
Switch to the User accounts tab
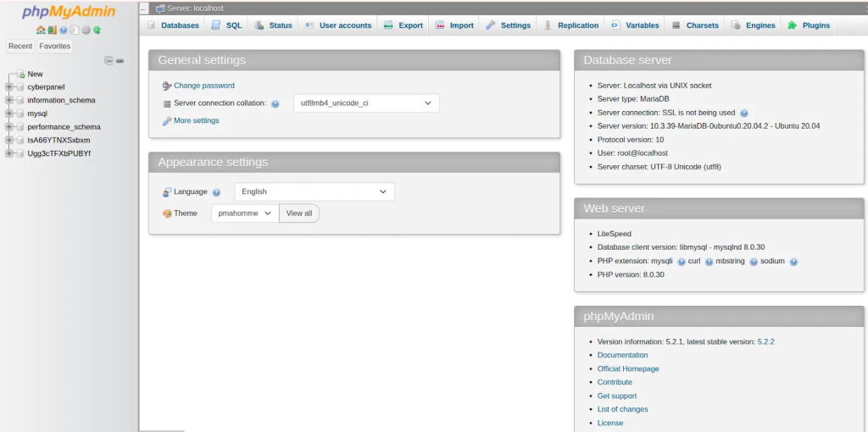338,25
